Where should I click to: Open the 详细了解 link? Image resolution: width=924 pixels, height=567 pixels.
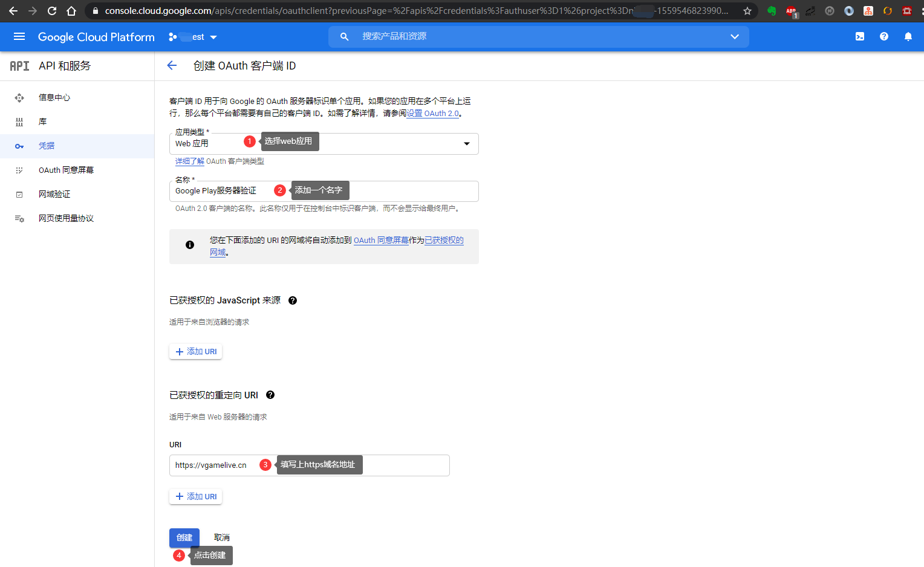(x=189, y=161)
